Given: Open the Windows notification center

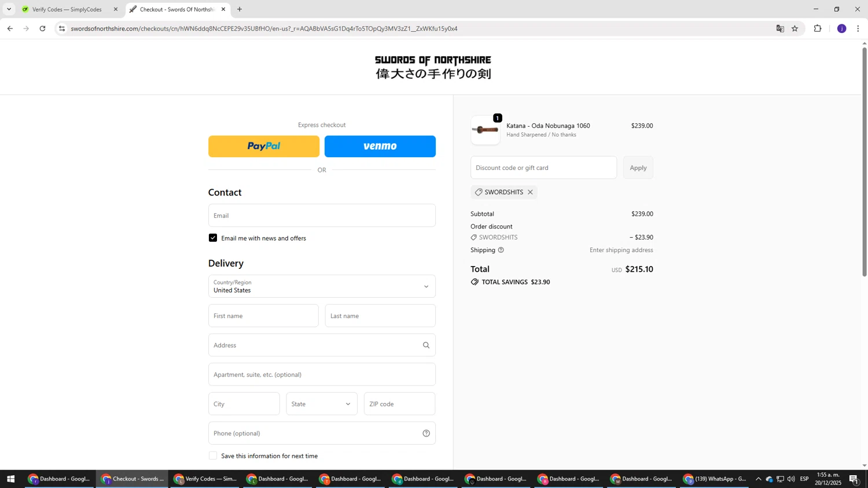Looking at the screenshot, I should click(854, 479).
